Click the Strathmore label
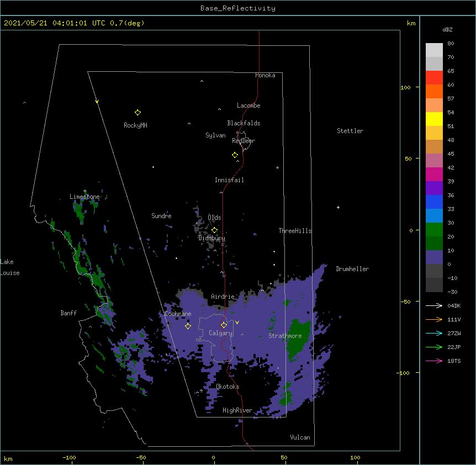Image resolution: width=476 pixels, height=465 pixels. pyautogui.click(x=285, y=336)
